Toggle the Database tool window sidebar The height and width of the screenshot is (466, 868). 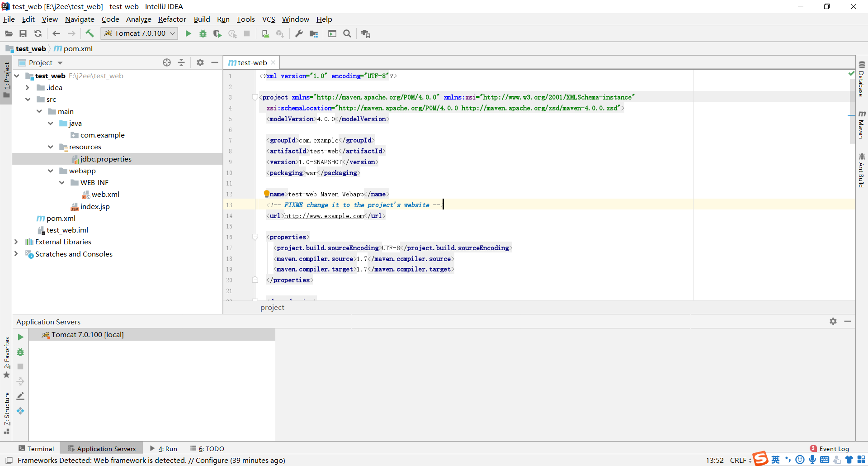pyautogui.click(x=862, y=80)
